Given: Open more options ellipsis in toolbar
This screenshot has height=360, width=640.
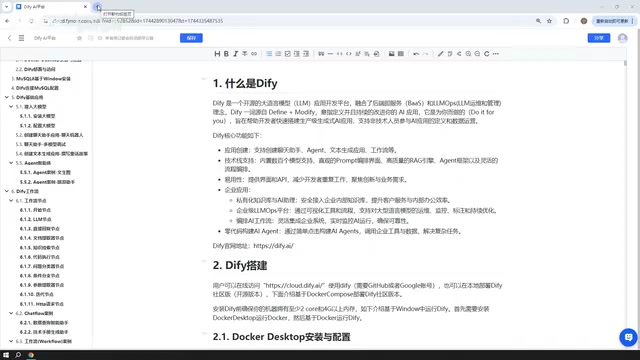Looking at the screenshot, I should tap(496, 54).
